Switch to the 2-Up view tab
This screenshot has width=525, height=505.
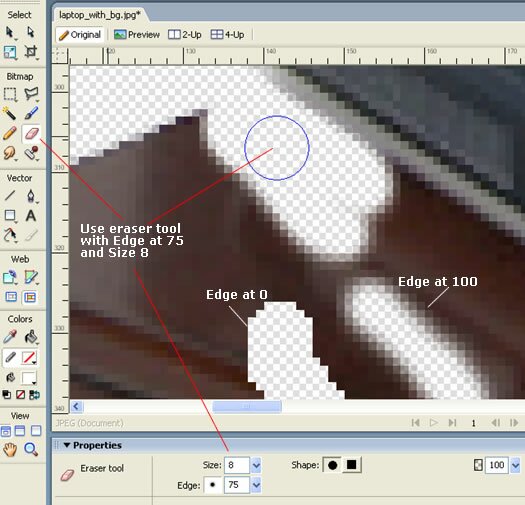(x=185, y=35)
